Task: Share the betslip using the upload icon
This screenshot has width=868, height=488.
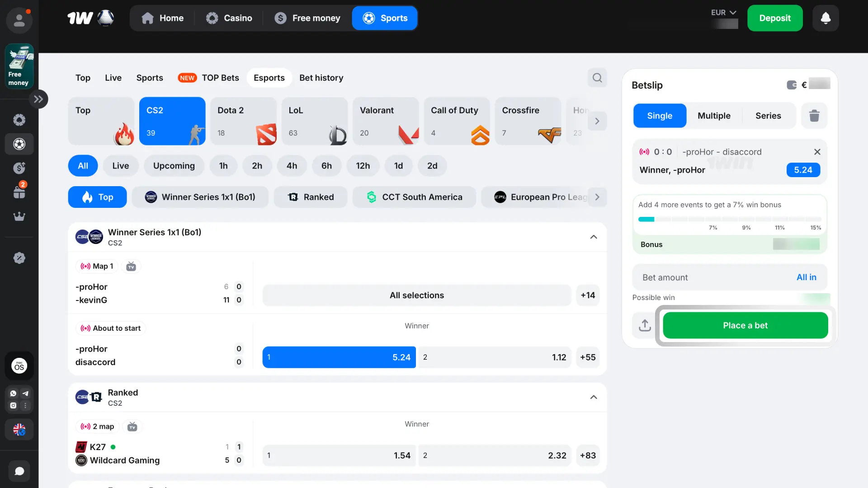Action: tap(645, 325)
